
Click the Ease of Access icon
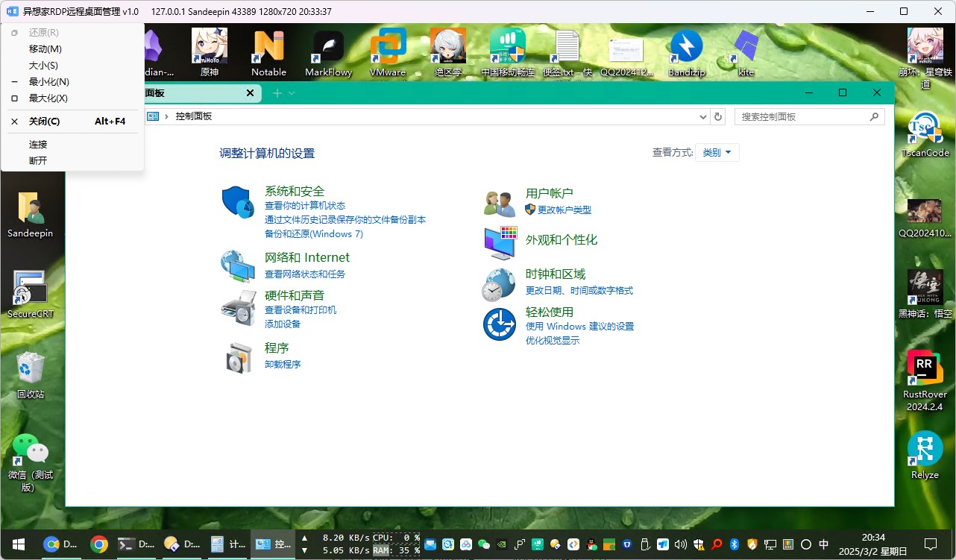499,324
